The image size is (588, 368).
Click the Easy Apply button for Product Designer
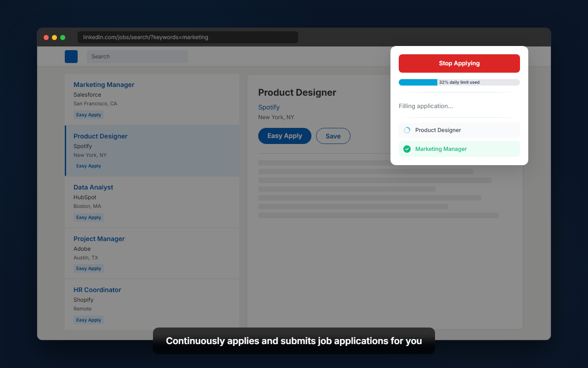[x=284, y=136]
